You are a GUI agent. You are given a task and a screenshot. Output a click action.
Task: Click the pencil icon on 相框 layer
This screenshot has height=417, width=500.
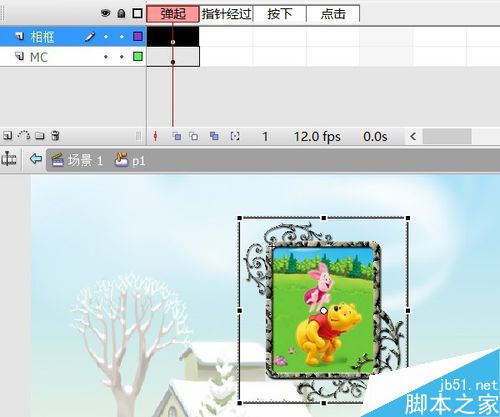pyautogui.click(x=90, y=36)
